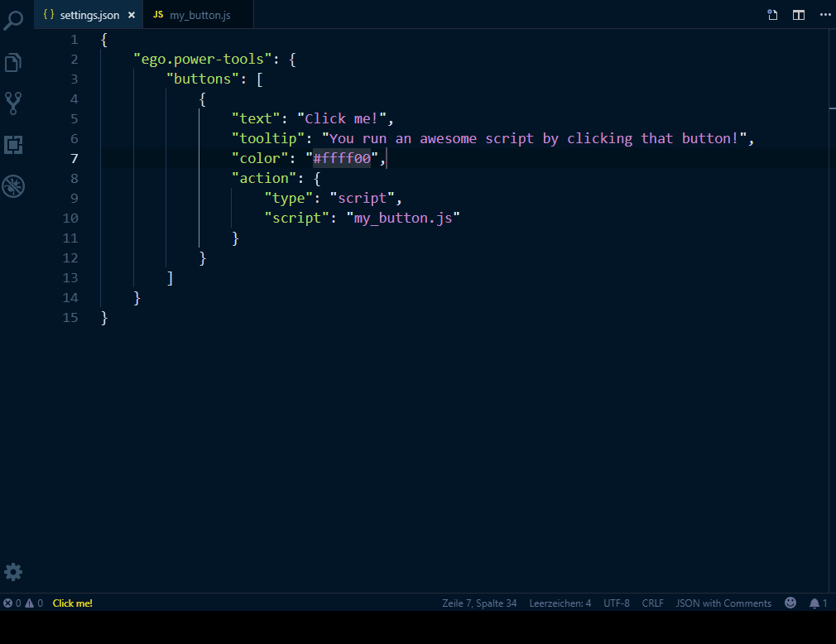836x644 pixels.
Task: Click the open settings file icon in editor toolbar
Action: 772,15
